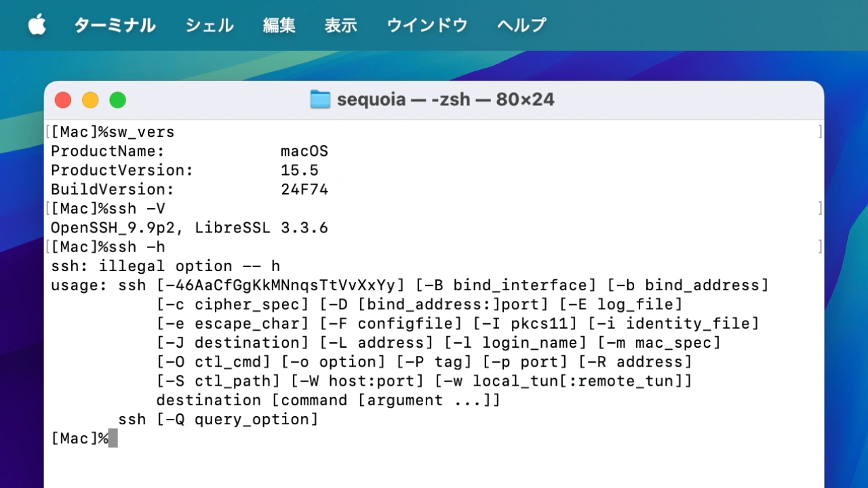Open the ヘルプ menu
The height and width of the screenshot is (488, 868).
(521, 26)
